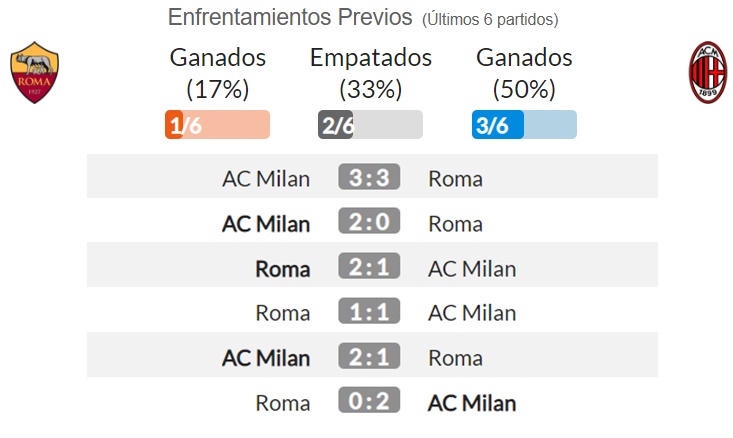
Task: Click Roma in the 0:2 match row
Action: point(283,403)
